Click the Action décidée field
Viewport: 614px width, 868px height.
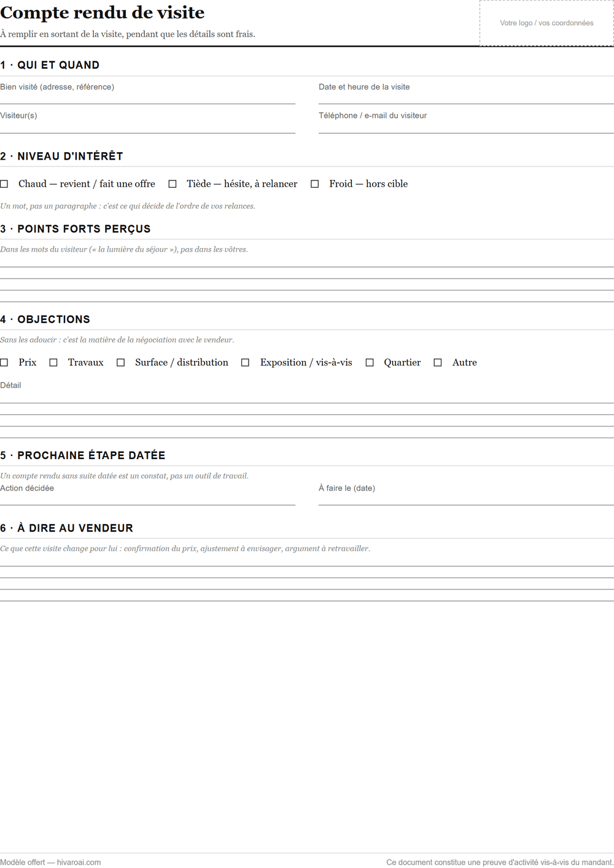click(x=147, y=499)
